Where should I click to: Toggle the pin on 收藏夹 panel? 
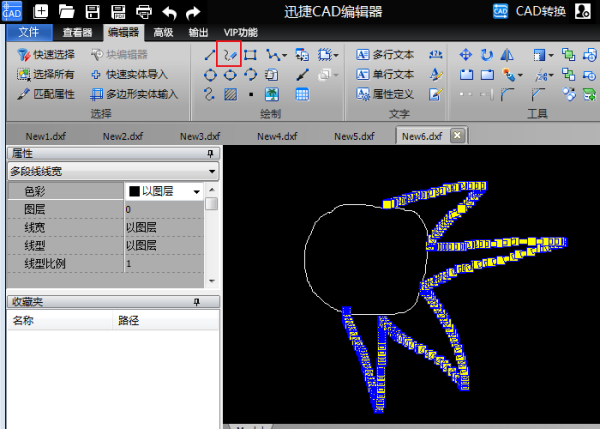[x=210, y=301]
